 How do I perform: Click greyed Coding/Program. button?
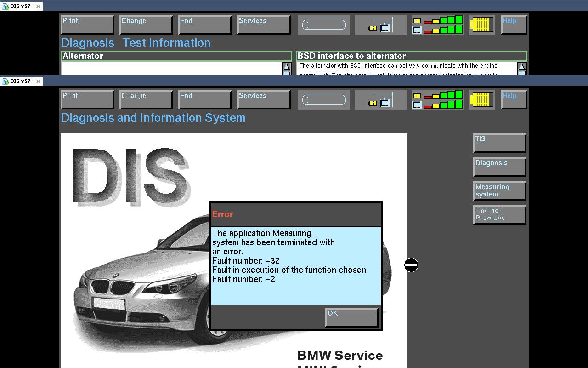[x=499, y=215]
